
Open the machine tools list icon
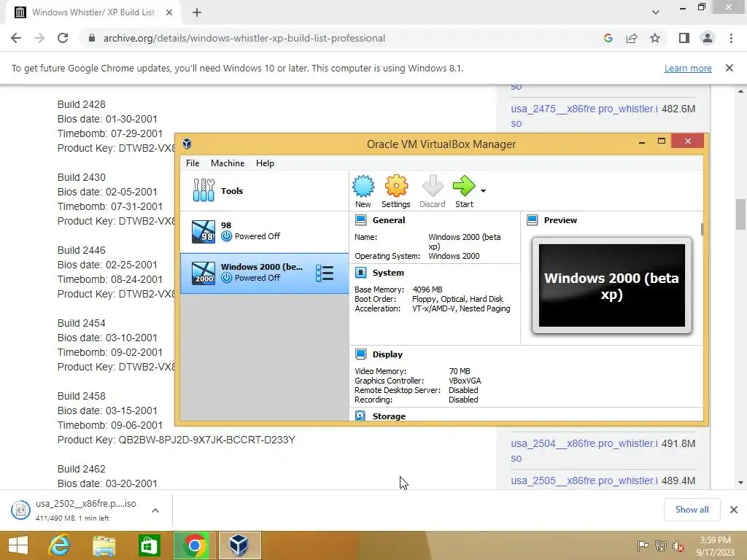tap(325, 273)
